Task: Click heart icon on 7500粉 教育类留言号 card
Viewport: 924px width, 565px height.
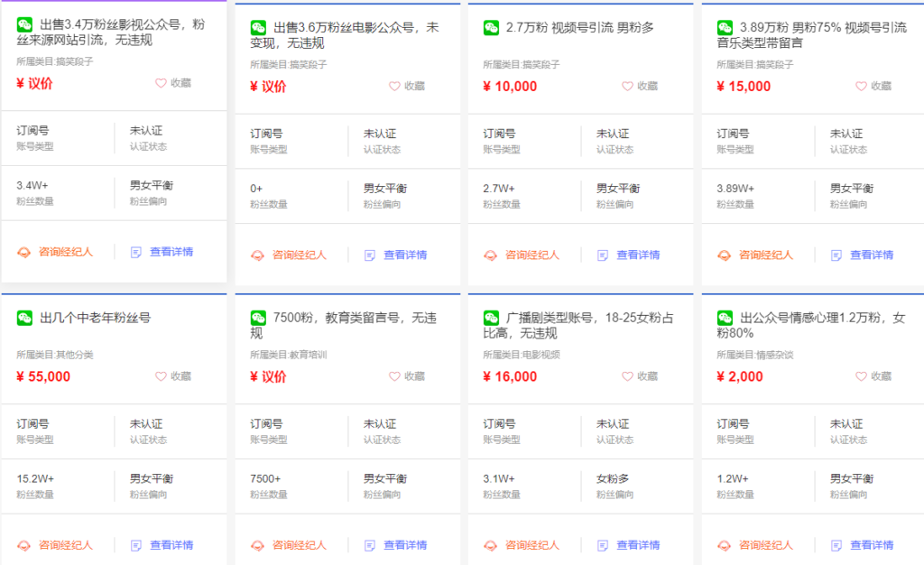Action: (394, 375)
